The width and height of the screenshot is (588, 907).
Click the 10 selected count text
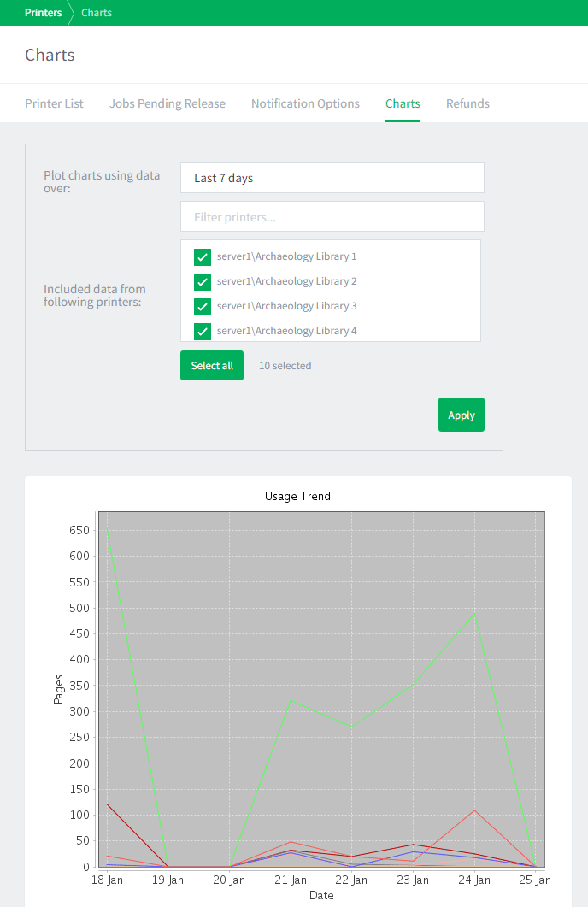[x=285, y=366]
